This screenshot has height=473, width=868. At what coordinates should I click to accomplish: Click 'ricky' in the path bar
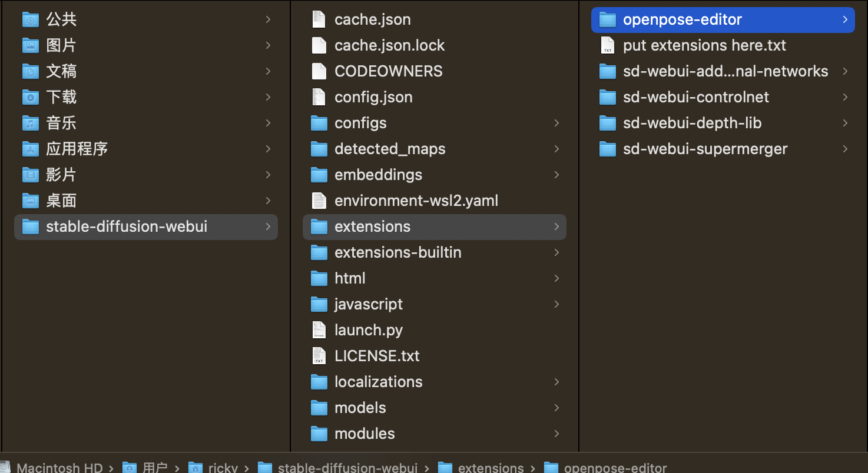click(x=223, y=468)
